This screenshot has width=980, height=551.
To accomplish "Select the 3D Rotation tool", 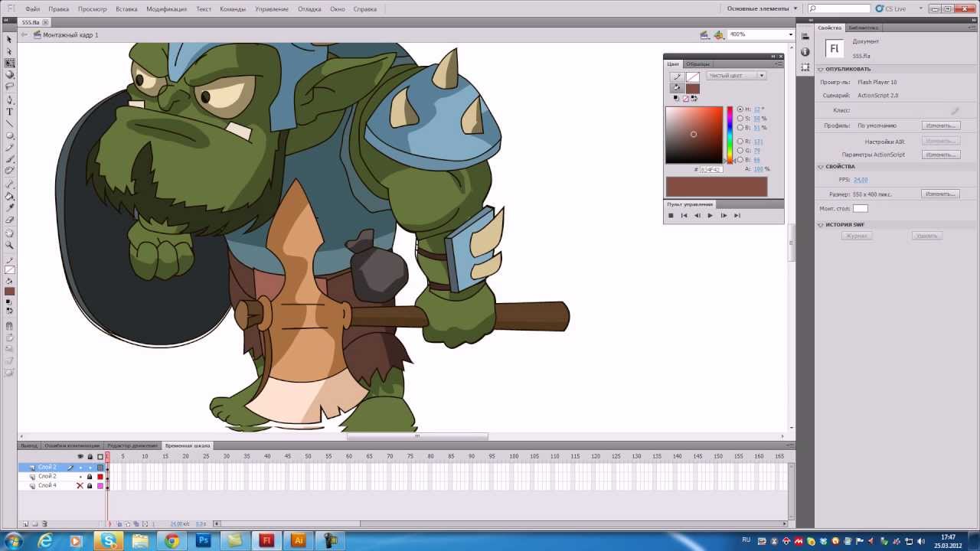I will (x=9, y=75).
